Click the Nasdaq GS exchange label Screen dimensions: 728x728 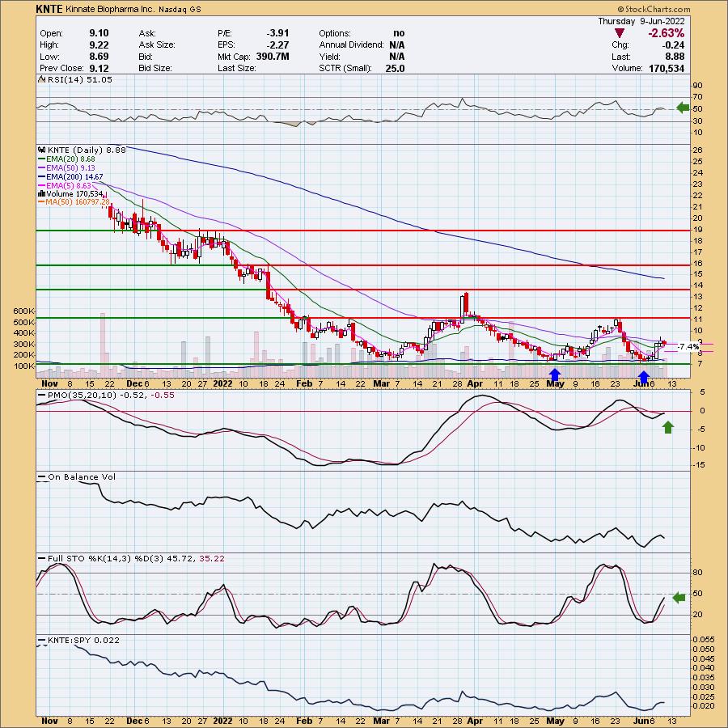point(180,9)
